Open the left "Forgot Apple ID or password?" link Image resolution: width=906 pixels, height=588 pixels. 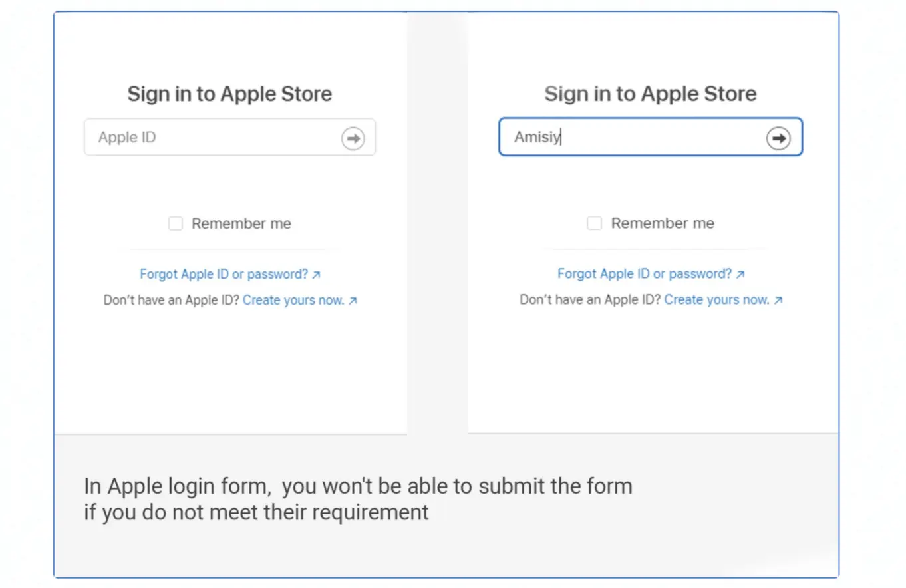224,274
